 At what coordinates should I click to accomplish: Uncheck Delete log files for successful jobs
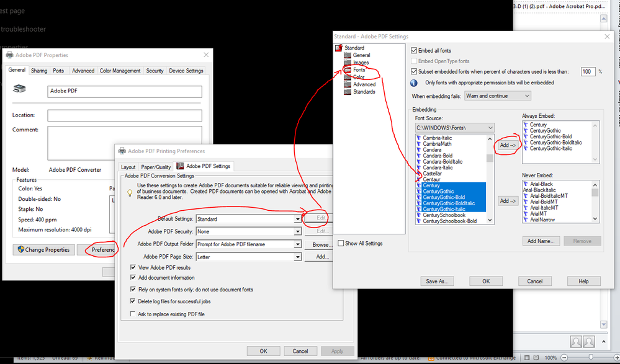point(133,301)
